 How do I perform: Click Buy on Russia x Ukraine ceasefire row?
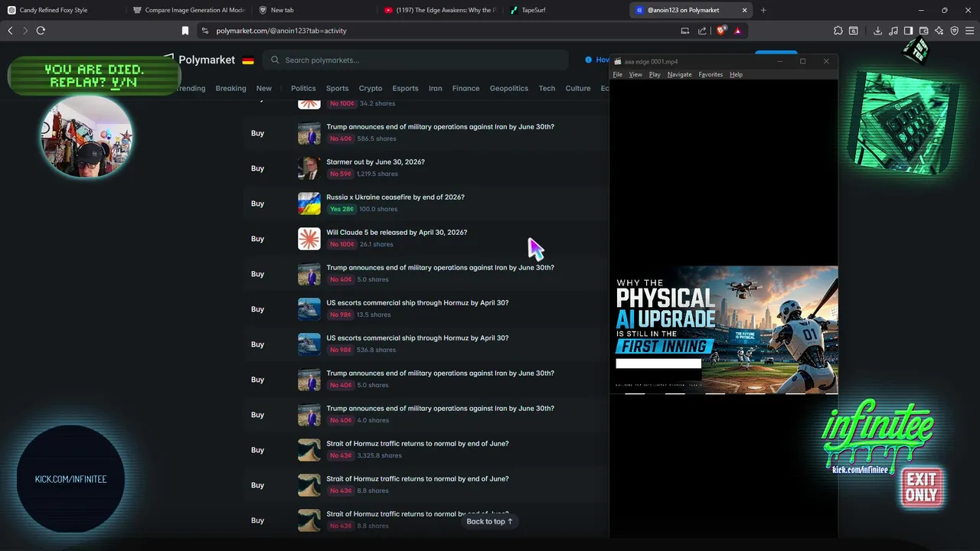[x=257, y=204]
